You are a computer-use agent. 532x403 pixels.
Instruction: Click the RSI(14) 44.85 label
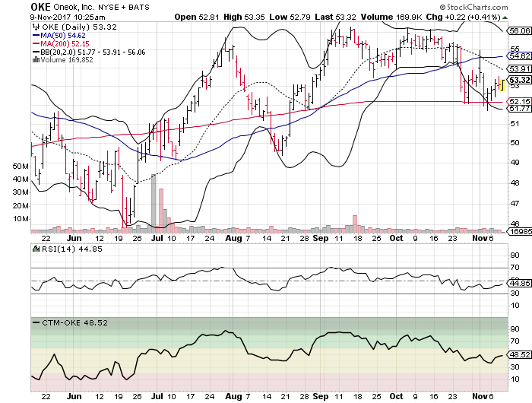(72, 249)
